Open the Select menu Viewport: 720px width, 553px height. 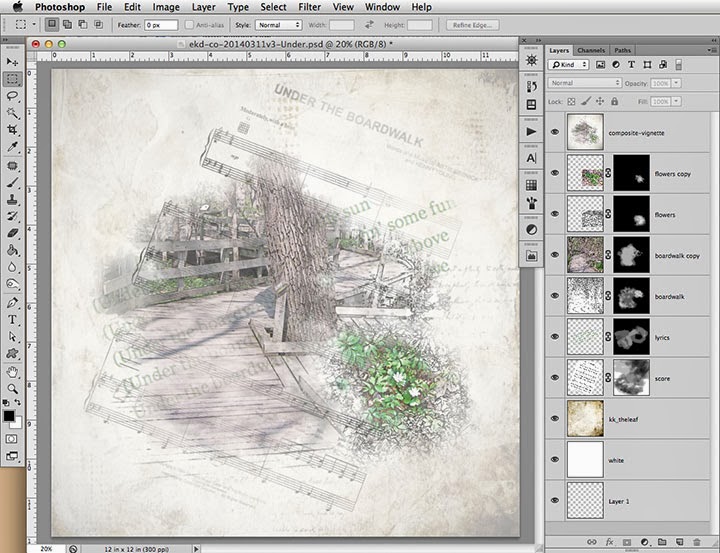[273, 7]
